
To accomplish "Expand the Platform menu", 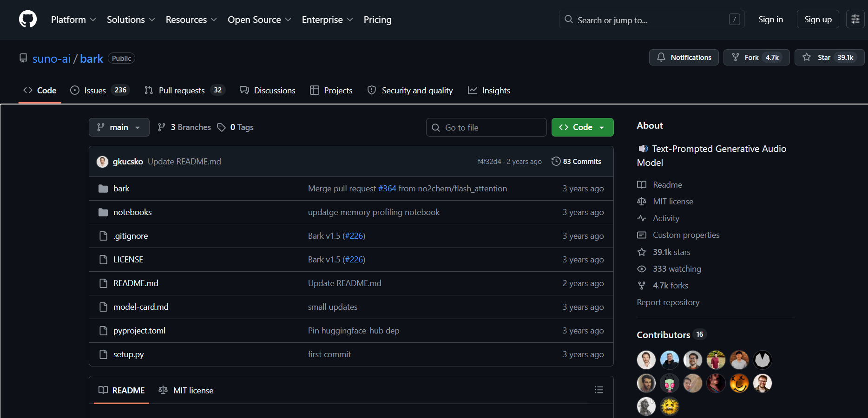I will point(73,20).
